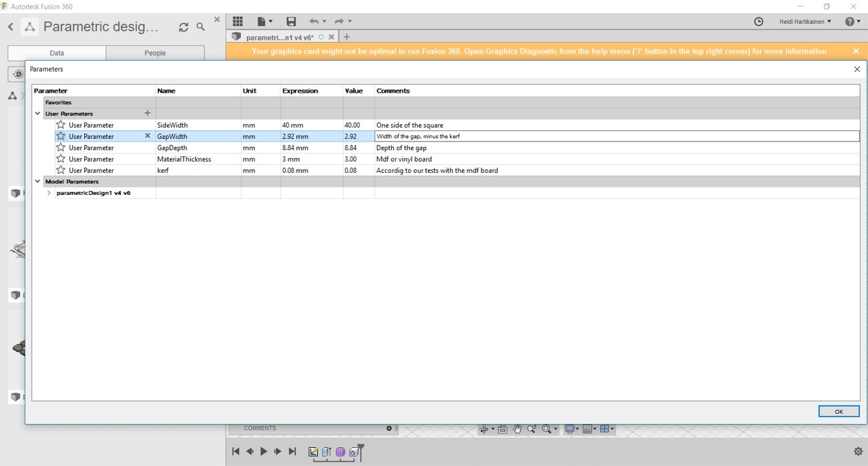Open Heidi Hartikainen account menu
Image resolution: width=868 pixels, height=466 pixels.
(x=805, y=21)
